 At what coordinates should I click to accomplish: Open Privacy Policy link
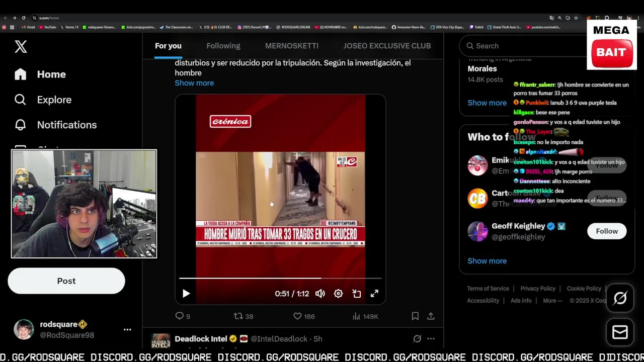[538, 289]
